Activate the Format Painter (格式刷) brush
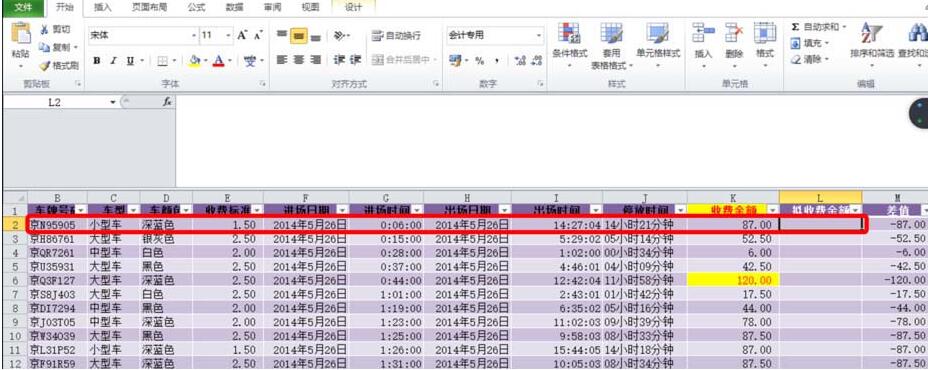Screen dimensions: 928x370 [x=45, y=66]
